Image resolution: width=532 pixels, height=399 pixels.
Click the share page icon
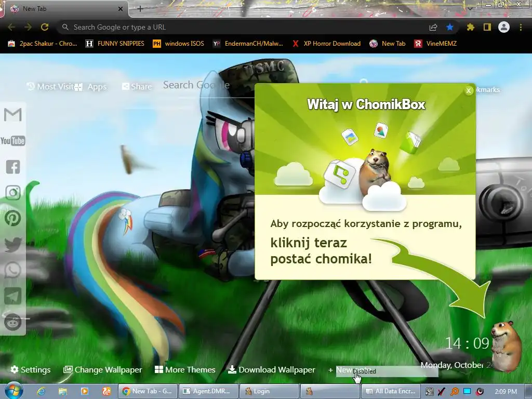click(x=433, y=27)
